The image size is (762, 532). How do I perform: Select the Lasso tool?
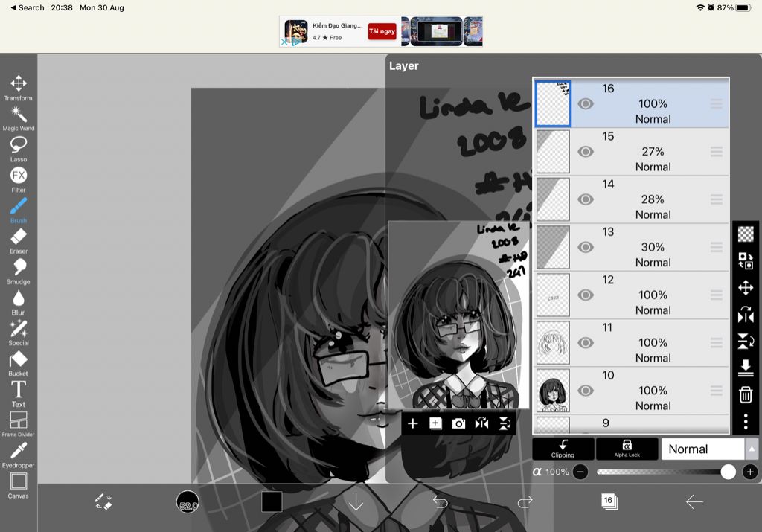pos(19,149)
